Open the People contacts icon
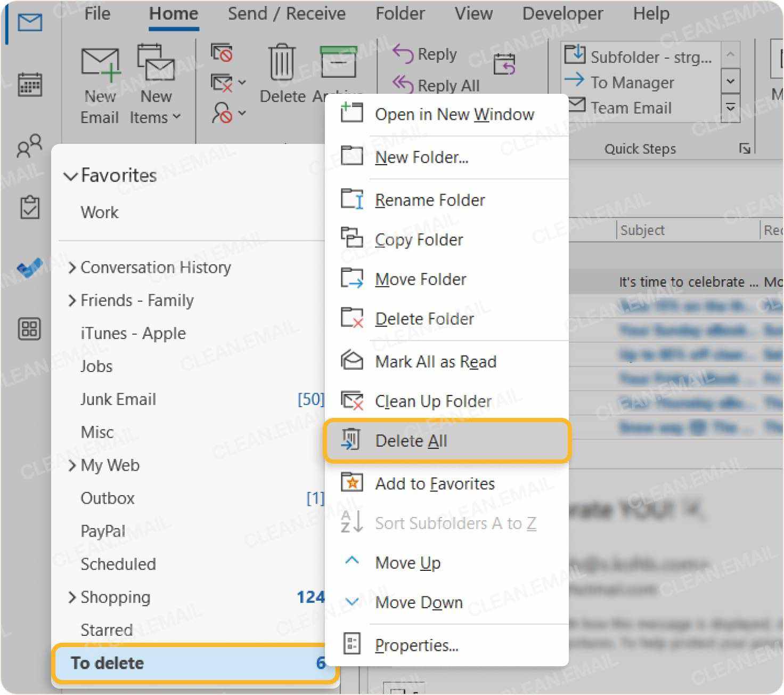 click(29, 146)
